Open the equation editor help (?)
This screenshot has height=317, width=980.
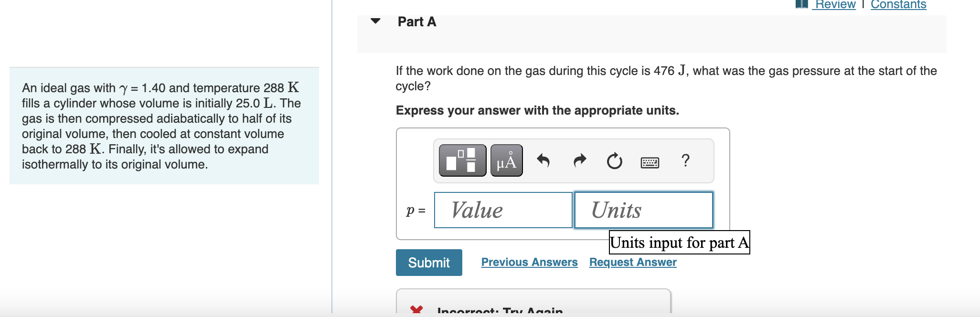click(685, 161)
